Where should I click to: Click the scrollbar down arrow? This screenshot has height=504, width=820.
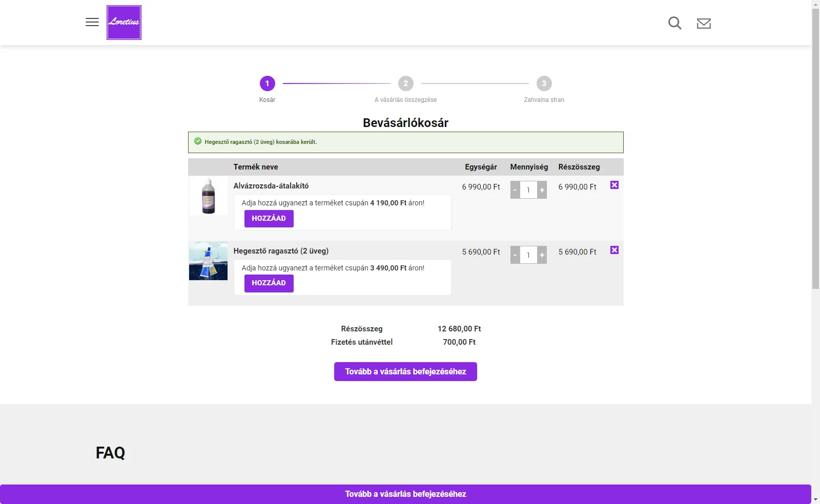[x=815, y=499]
